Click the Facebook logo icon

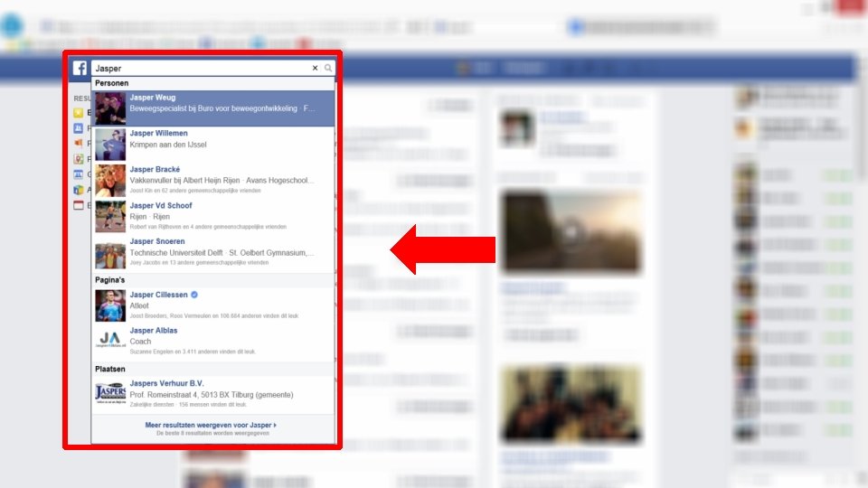click(80, 68)
